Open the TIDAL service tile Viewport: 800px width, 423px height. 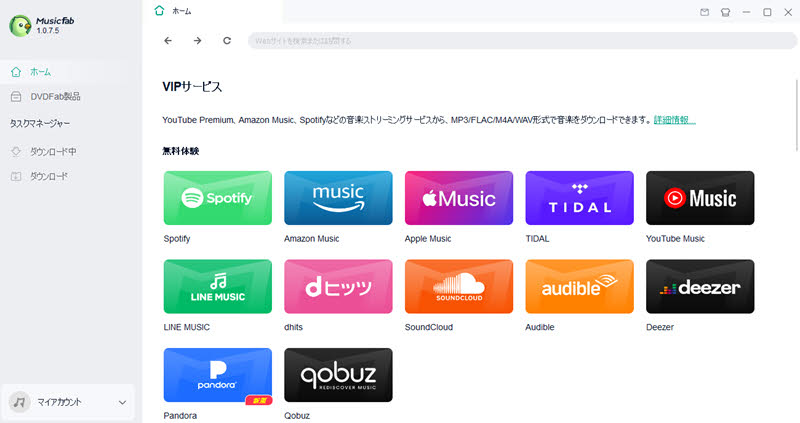(580, 198)
